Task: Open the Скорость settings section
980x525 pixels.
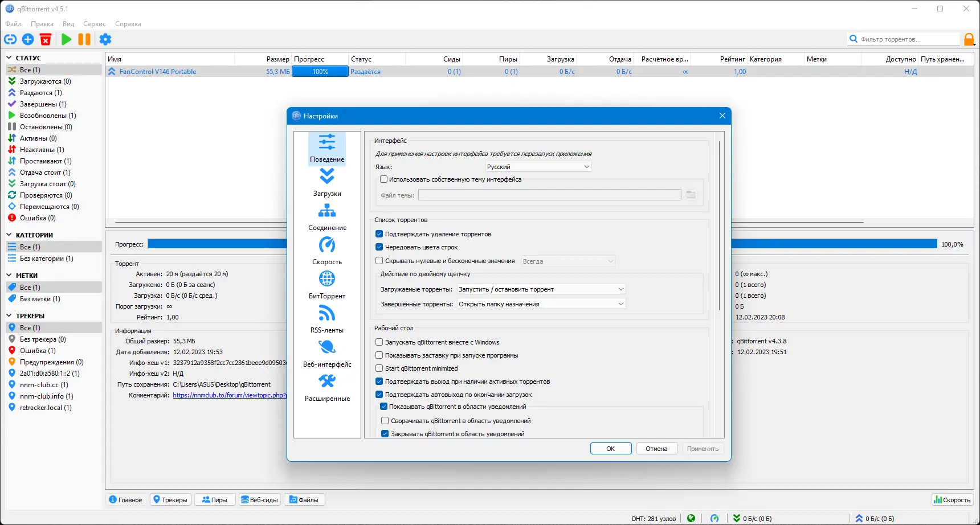Action: click(x=327, y=252)
